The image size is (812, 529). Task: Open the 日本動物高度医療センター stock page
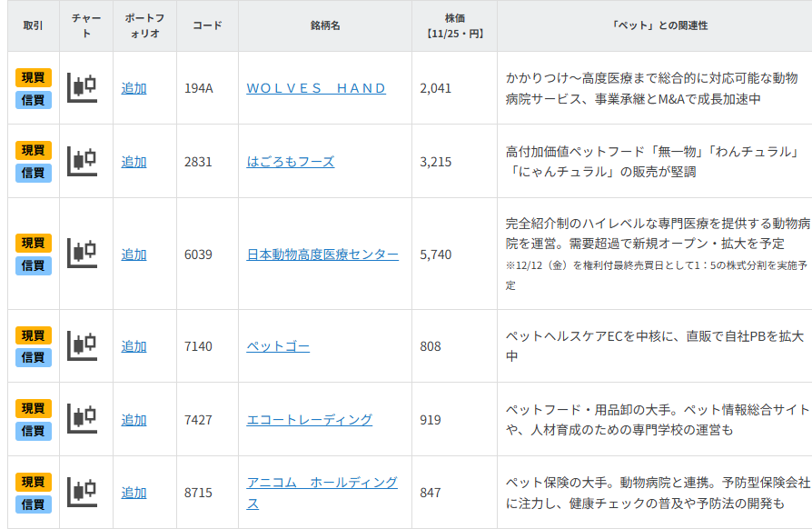click(x=322, y=255)
